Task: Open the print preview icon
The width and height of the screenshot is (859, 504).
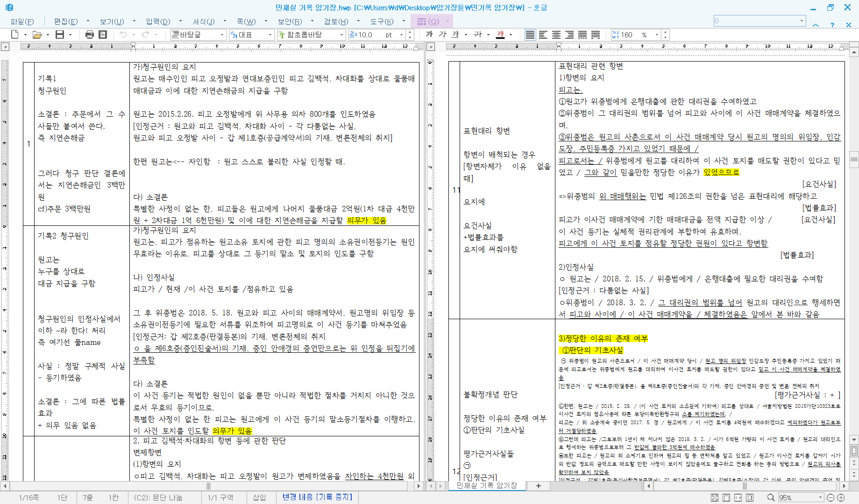Action: pyautogui.click(x=103, y=35)
